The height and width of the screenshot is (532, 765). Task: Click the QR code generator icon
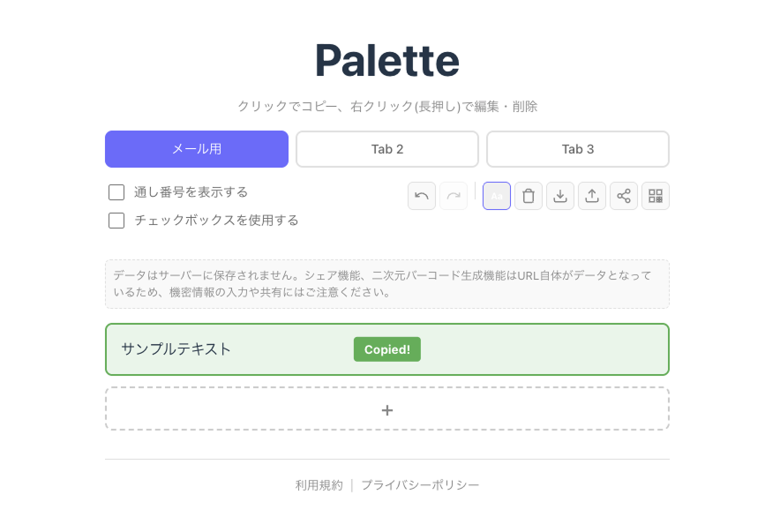[655, 196]
